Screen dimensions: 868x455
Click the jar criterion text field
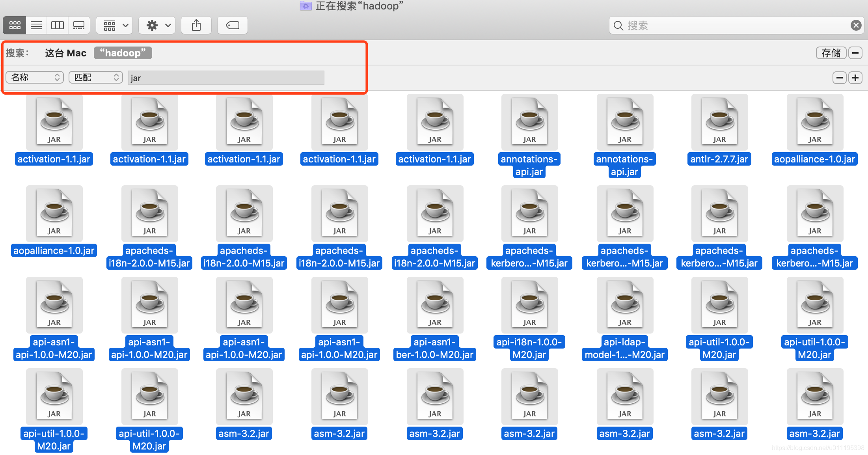[x=226, y=78]
